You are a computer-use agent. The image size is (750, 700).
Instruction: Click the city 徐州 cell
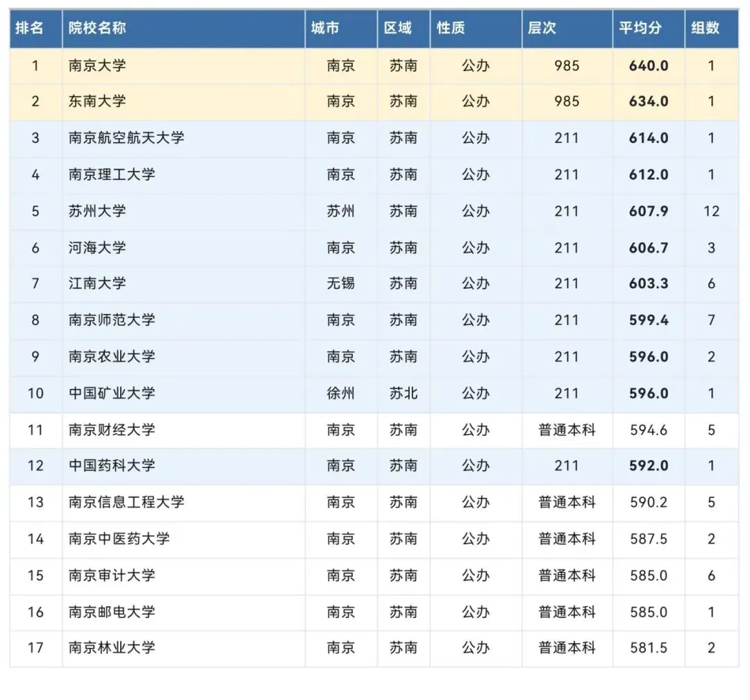(x=341, y=393)
